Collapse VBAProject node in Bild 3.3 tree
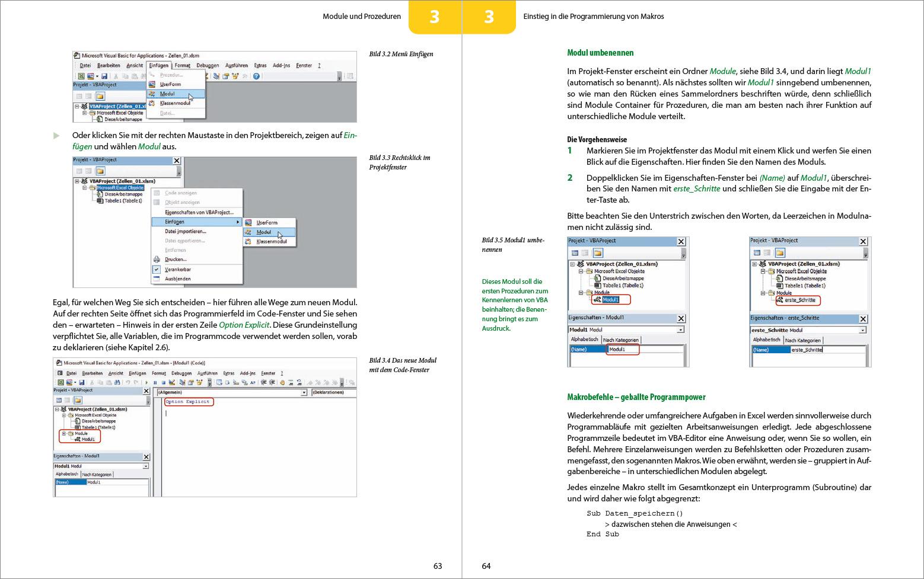The width and height of the screenshot is (924, 579). (77, 181)
